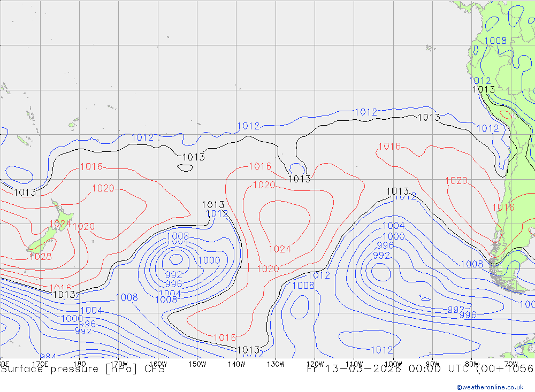Click the 90W longitude axis label
535x392 pixels.
click(x=432, y=364)
